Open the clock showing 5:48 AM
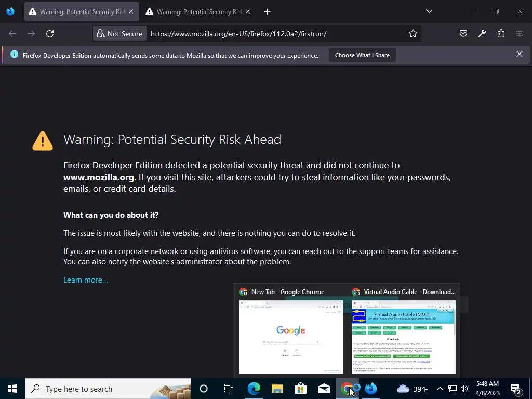The image size is (532, 399). pos(487,389)
